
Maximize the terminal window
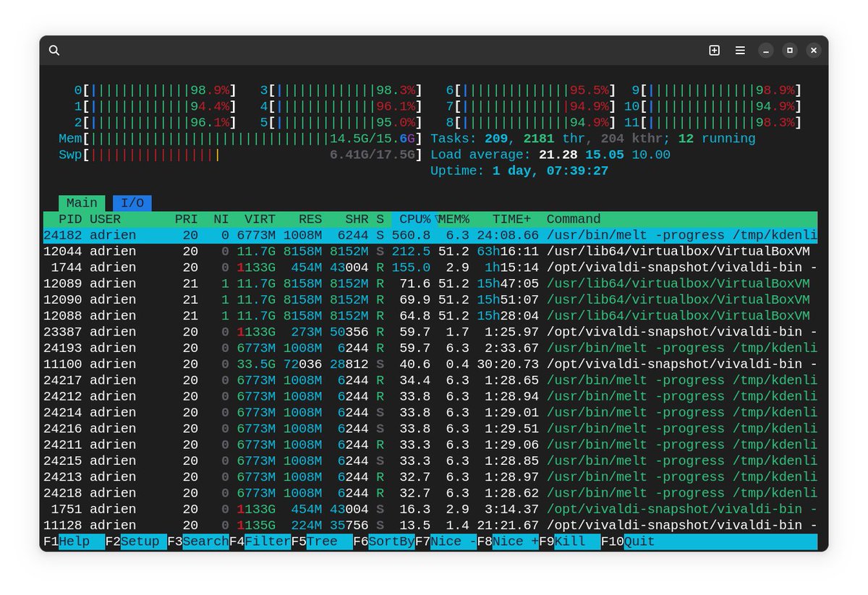[x=790, y=50]
